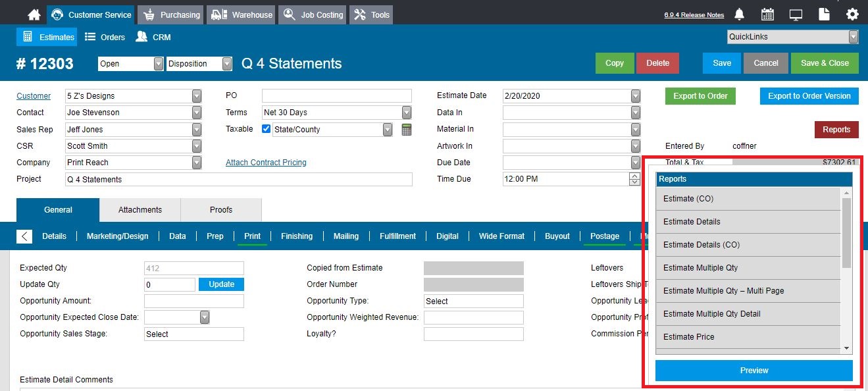Click the Cancel button

(766, 63)
